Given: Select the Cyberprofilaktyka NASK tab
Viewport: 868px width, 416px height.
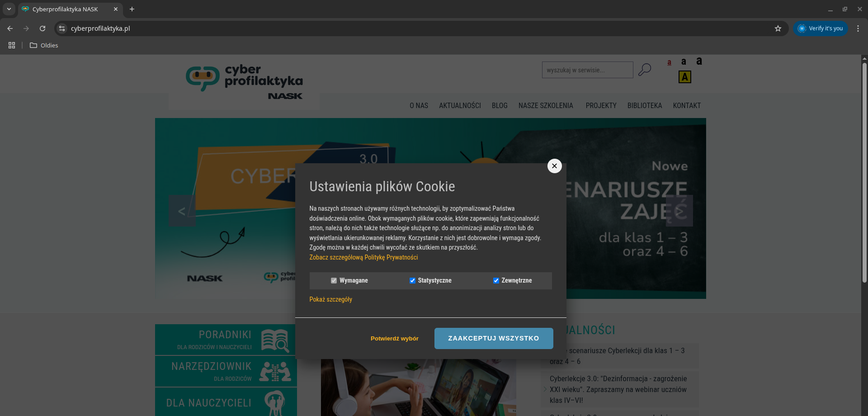Looking at the screenshot, I should pyautogui.click(x=70, y=9).
